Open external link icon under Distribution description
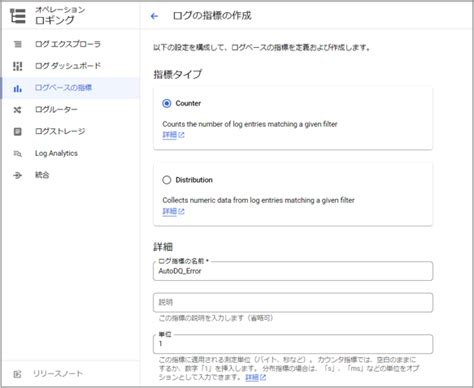Screen dimensions: 474x388 (x=181, y=211)
